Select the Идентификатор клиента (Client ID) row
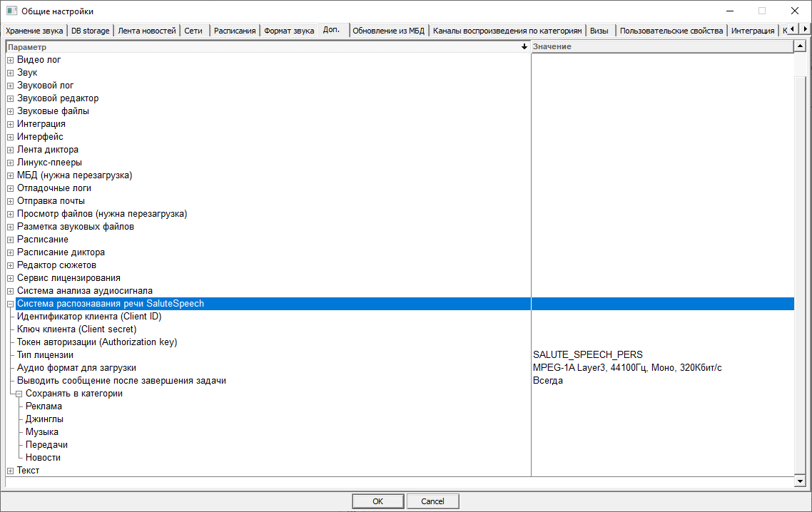This screenshot has width=812, height=512. [89, 317]
